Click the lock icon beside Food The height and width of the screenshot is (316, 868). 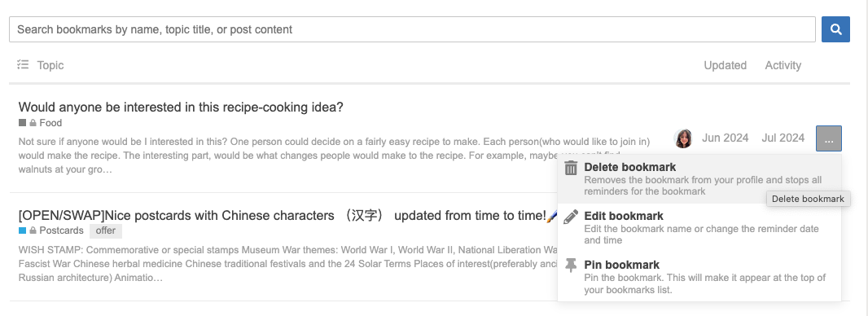pos(33,123)
